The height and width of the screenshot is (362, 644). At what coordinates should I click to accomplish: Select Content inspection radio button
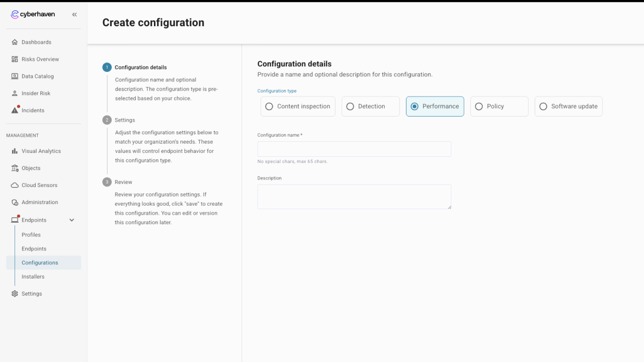[269, 107]
